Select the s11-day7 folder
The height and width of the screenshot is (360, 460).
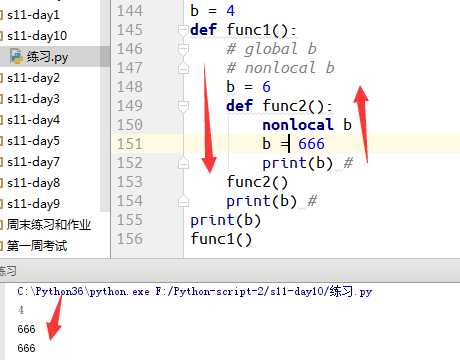coord(33,162)
